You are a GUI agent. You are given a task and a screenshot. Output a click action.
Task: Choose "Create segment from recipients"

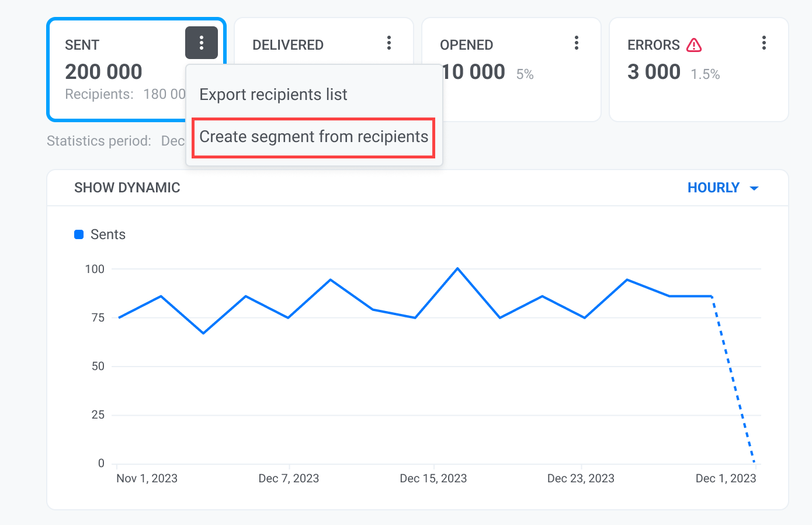(313, 137)
